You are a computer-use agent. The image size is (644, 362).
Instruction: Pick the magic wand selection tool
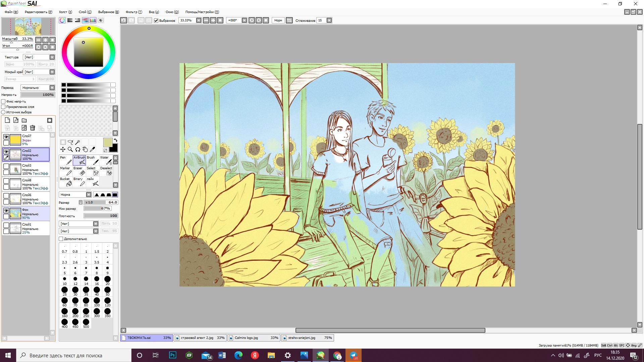77,142
